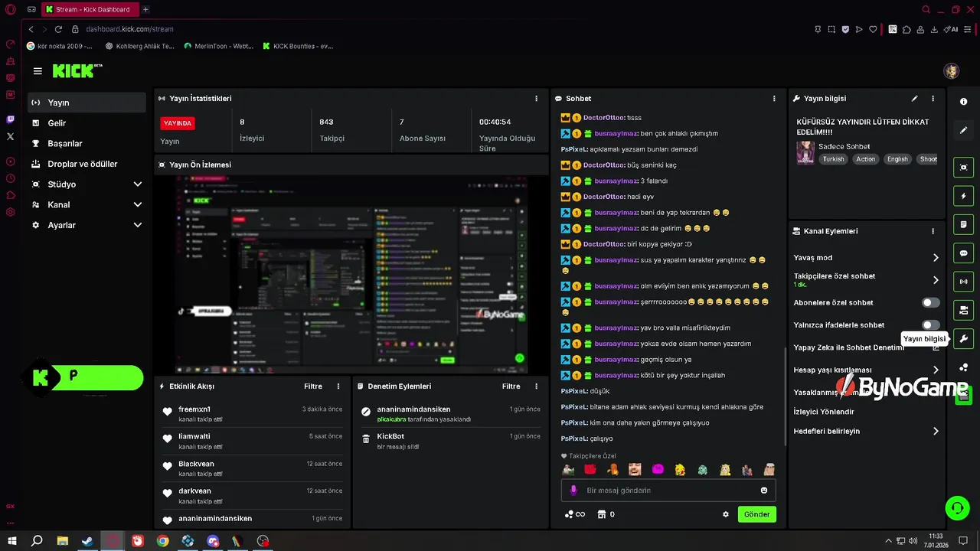Select Yayın in left navigation
The width and height of the screenshot is (980, 551).
(x=87, y=103)
